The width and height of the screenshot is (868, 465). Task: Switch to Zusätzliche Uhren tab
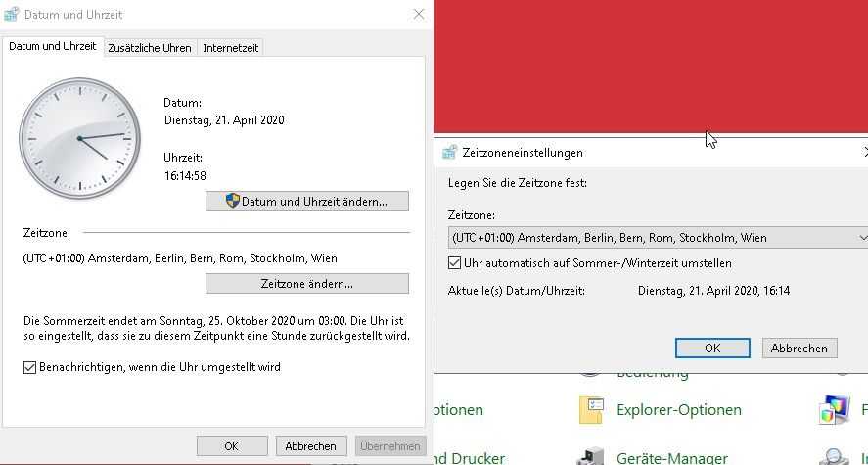click(150, 48)
